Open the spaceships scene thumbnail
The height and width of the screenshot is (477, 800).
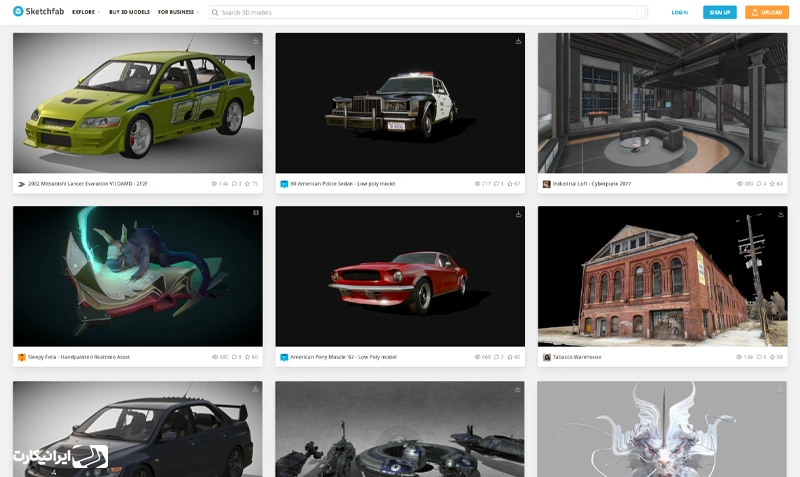pos(400,429)
